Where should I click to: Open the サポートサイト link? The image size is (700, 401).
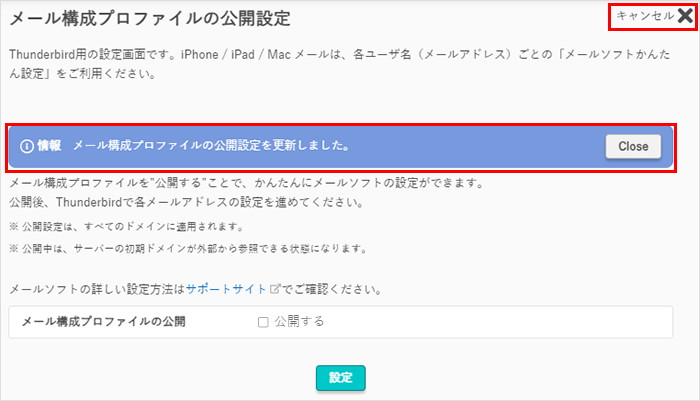coord(226,290)
